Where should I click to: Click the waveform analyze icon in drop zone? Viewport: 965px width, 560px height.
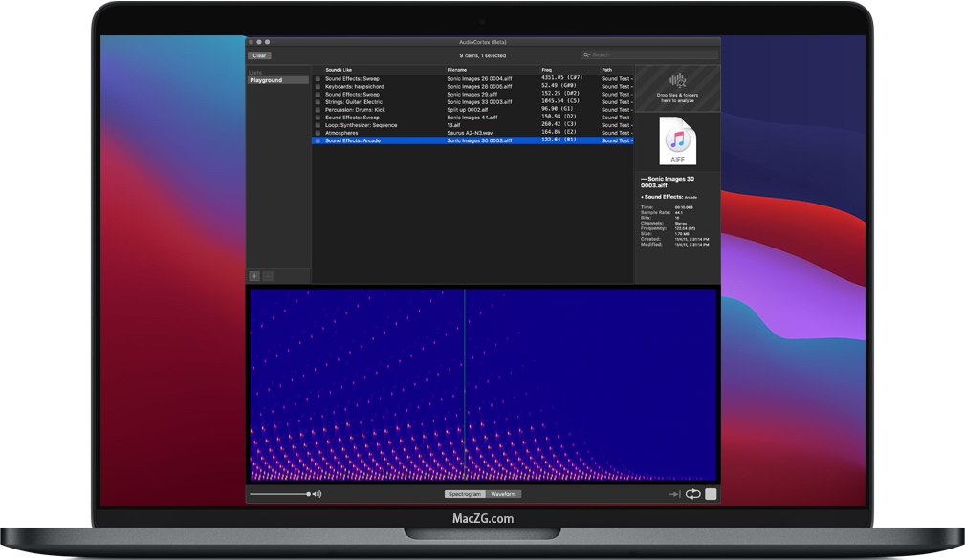point(679,80)
